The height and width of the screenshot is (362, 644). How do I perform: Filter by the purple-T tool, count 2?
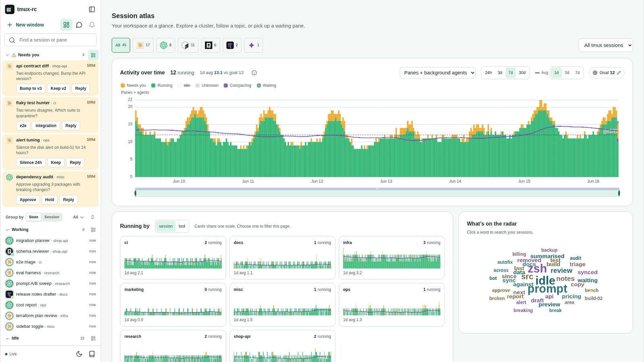[232, 45]
